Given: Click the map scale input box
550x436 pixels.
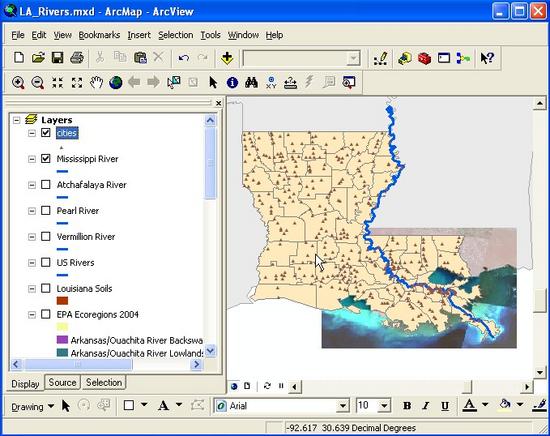Looking at the screenshot, I should click(301, 58).
